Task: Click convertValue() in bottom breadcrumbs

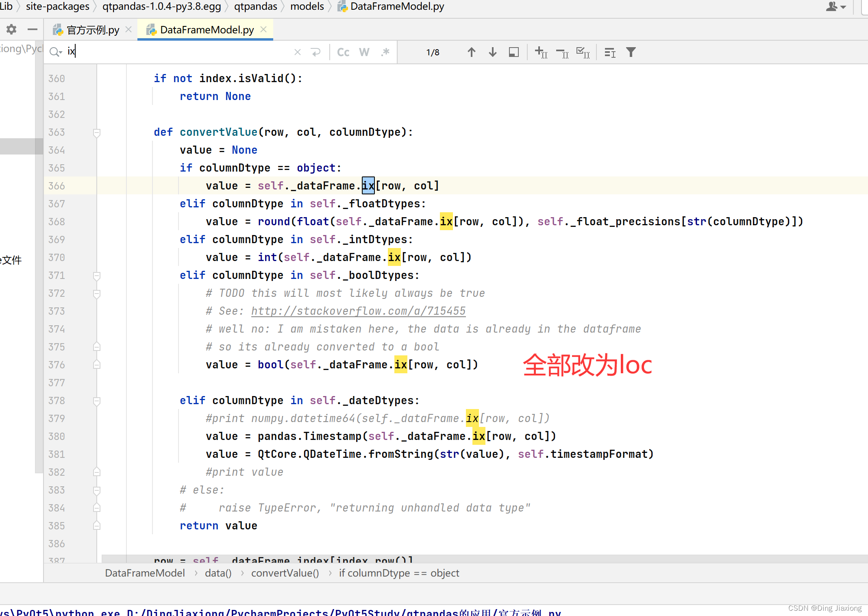Action: pyautogui.click(x=285, y=573)
